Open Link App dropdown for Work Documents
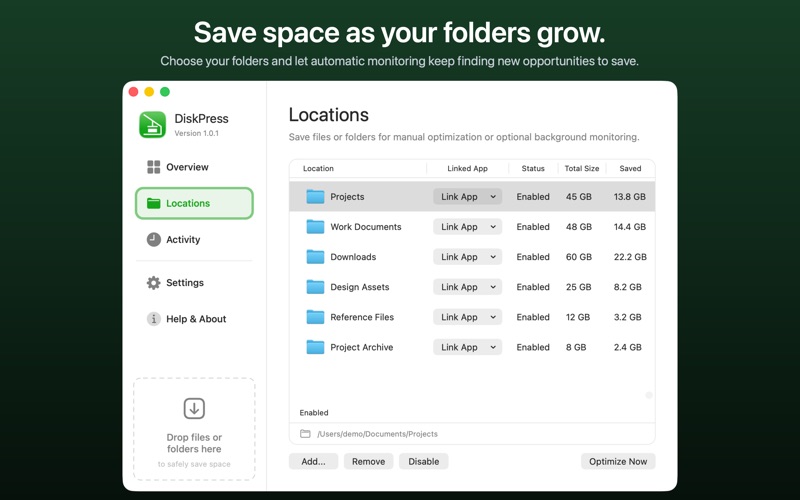 [467, 227]
